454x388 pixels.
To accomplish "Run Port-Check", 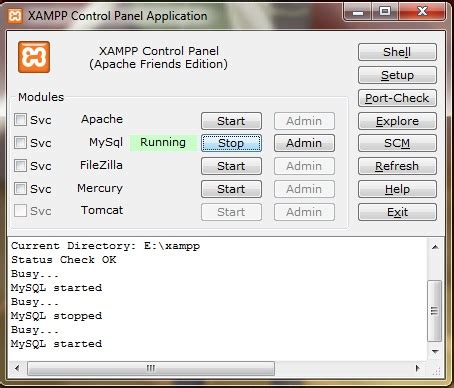I will [x=397, y=98].
